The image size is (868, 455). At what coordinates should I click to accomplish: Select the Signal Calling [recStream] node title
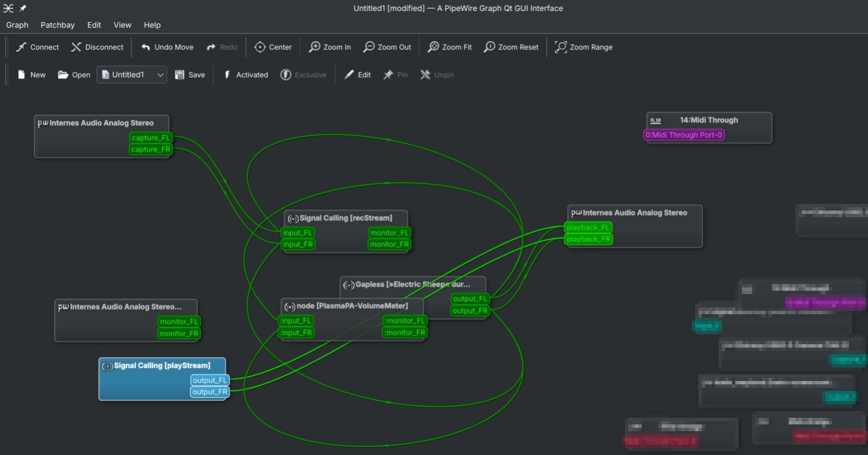tap(346, 218)
